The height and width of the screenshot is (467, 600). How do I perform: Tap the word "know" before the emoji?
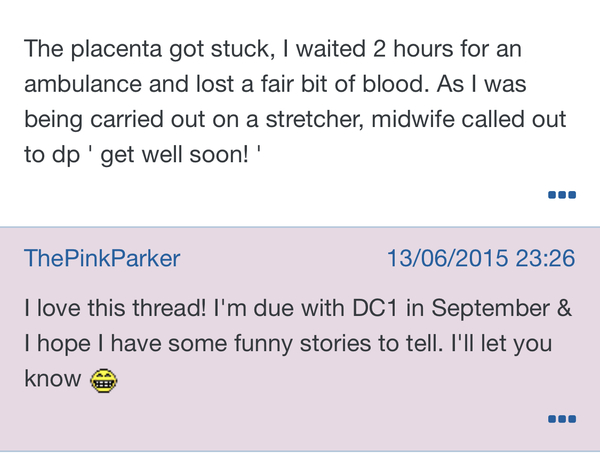coord(52,380)
